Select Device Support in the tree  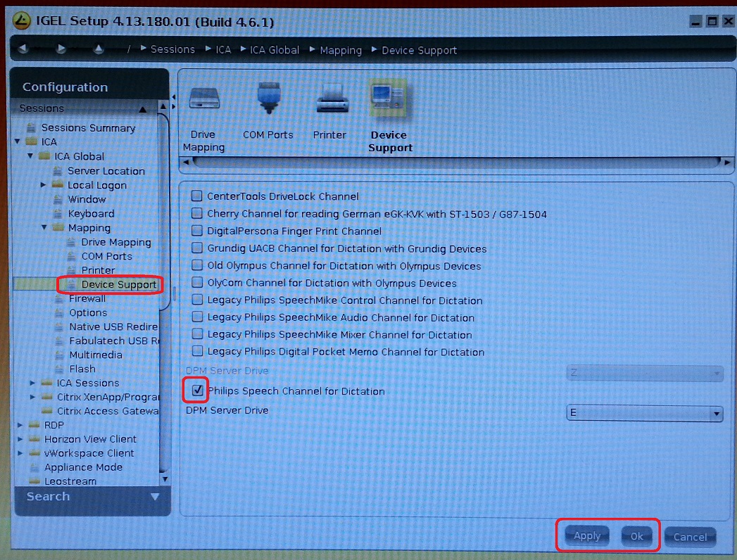click(118, 284)
